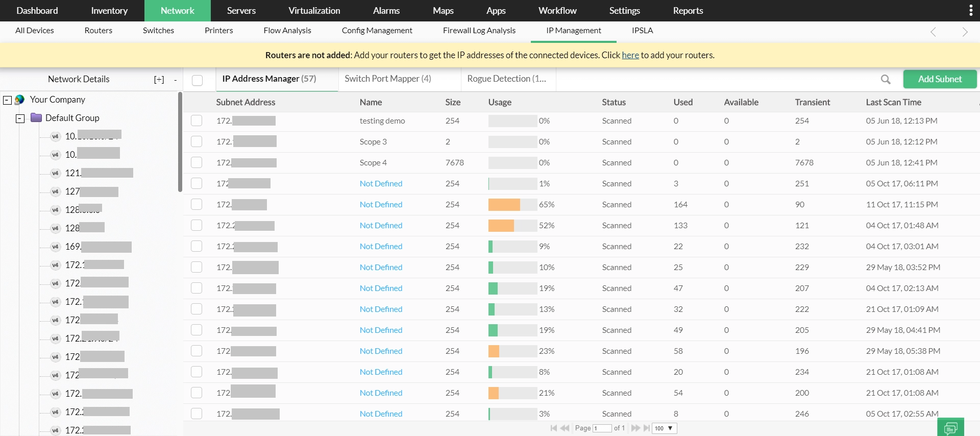Select the 121 subnet tree item
The height and width of the screenshot is (436, 980).
[99, 173]
